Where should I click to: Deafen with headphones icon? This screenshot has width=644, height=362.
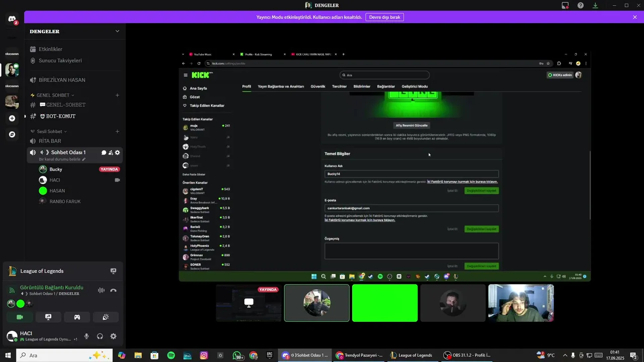click(100, 336)
